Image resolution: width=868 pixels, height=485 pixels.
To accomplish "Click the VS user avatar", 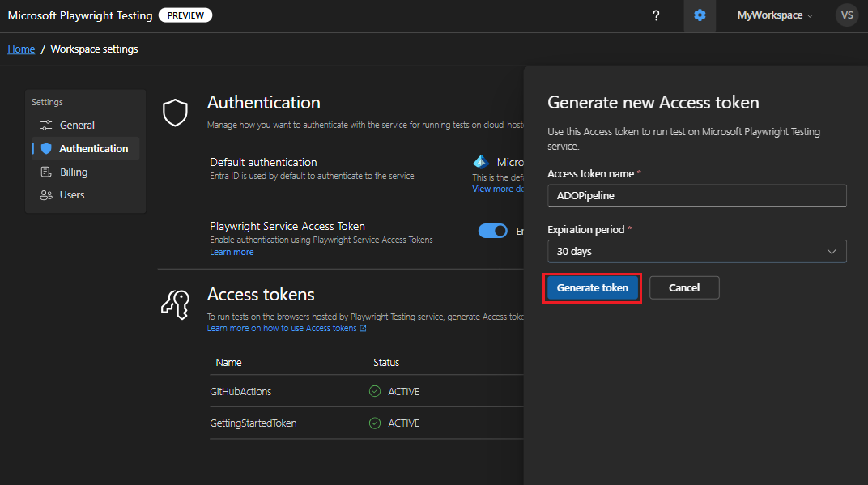I will [847, 15].
